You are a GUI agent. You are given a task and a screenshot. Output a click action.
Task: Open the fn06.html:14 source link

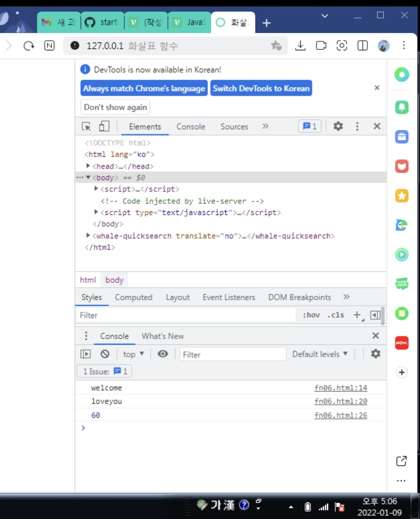340,387
